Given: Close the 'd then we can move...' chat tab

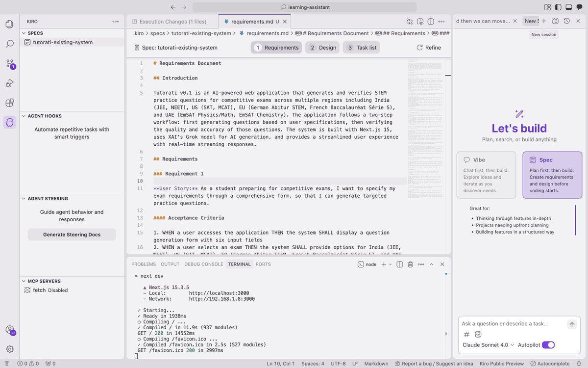Looking at the screenshot, I should [x=515, y=21].
